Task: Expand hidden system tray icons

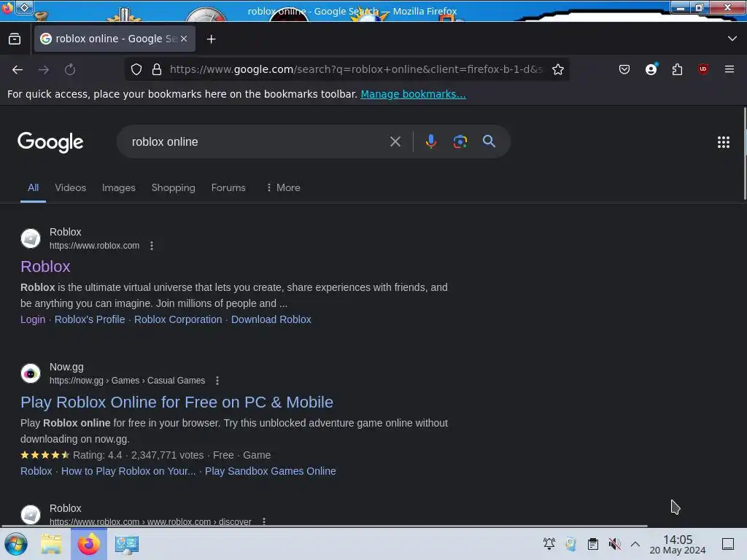Action: pyautogui.click(x=635, y=543)
